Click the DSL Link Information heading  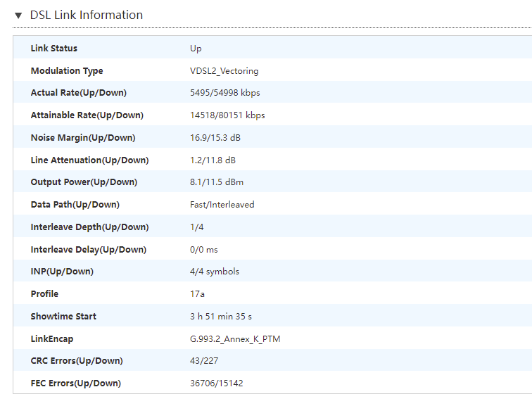(86, 15)
